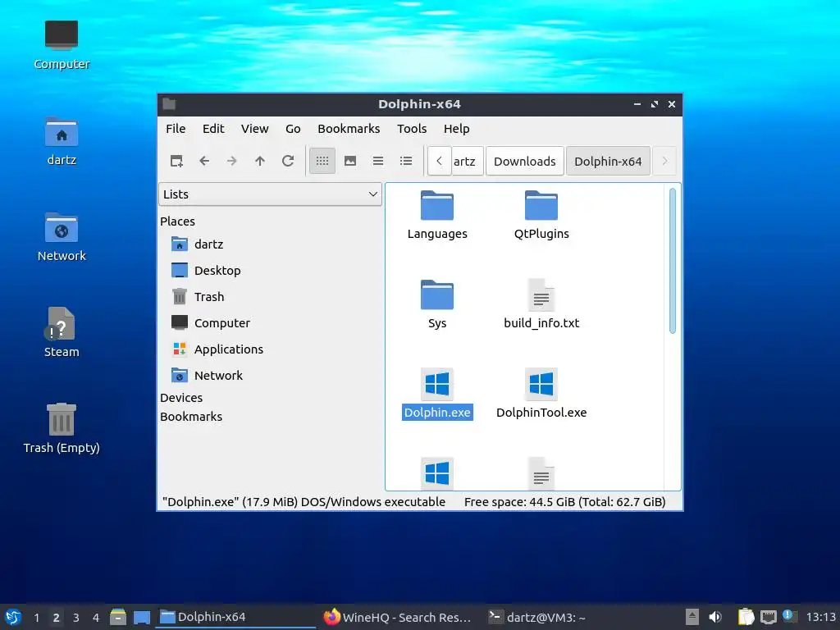Viewport: 840px width, 630px height.
Task: Switch to workspace 1 in panel
Action: [36, 618]
